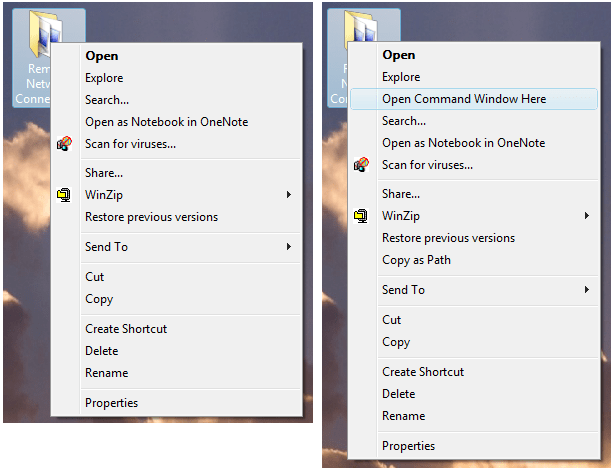Expand the WinZip submenu arrow in the left menu
This screenshot has width=614, height=471.
pos(289,195)
